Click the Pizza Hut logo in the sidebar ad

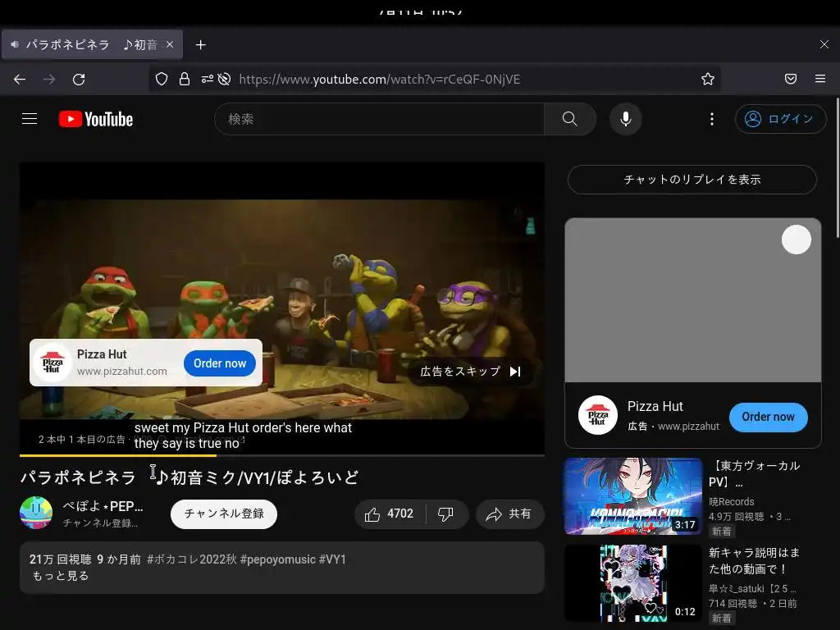(x=598, y=415)
